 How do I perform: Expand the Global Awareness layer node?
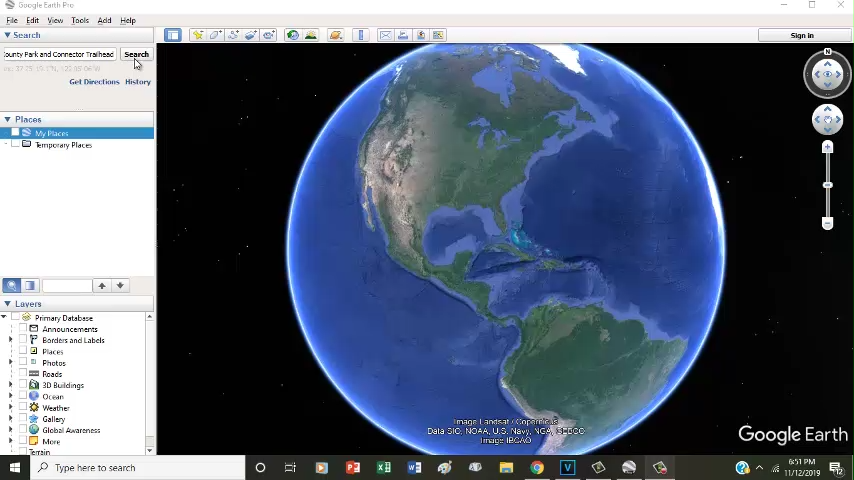point(10,430)
